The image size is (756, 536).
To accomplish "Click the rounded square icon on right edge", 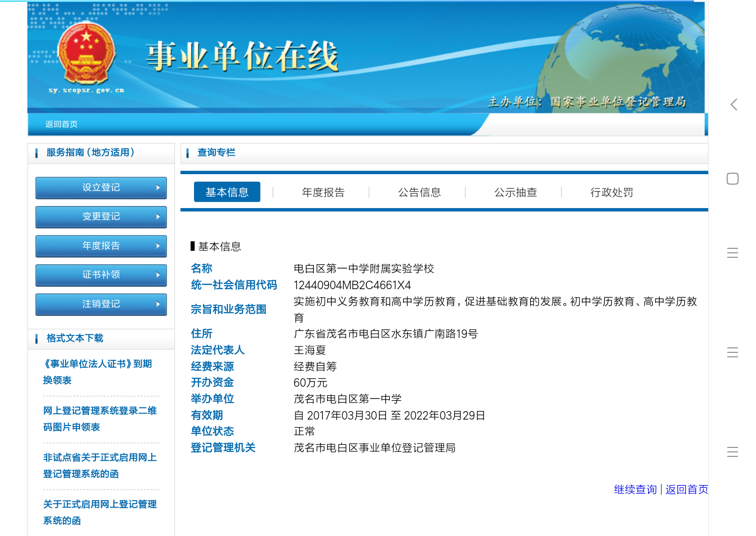I will click(x=732, y=179).
